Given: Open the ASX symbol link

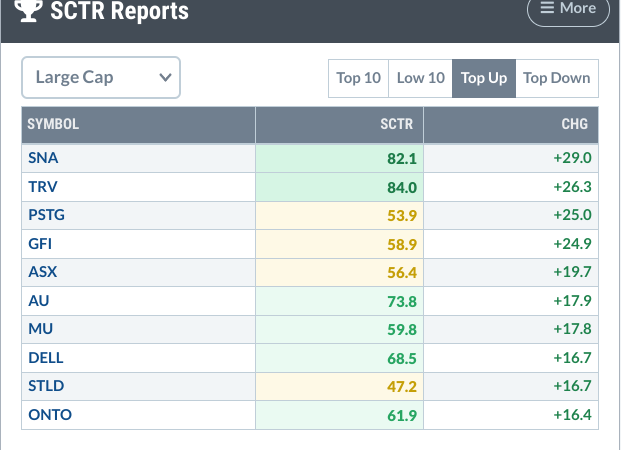Looking at the screenshot, I should (x=43, y=272).
